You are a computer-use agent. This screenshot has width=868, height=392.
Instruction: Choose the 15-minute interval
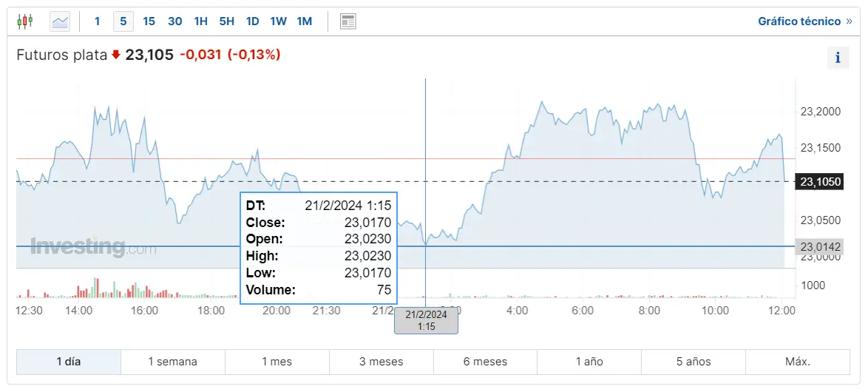pyautogui.click(x=149, y=21)
